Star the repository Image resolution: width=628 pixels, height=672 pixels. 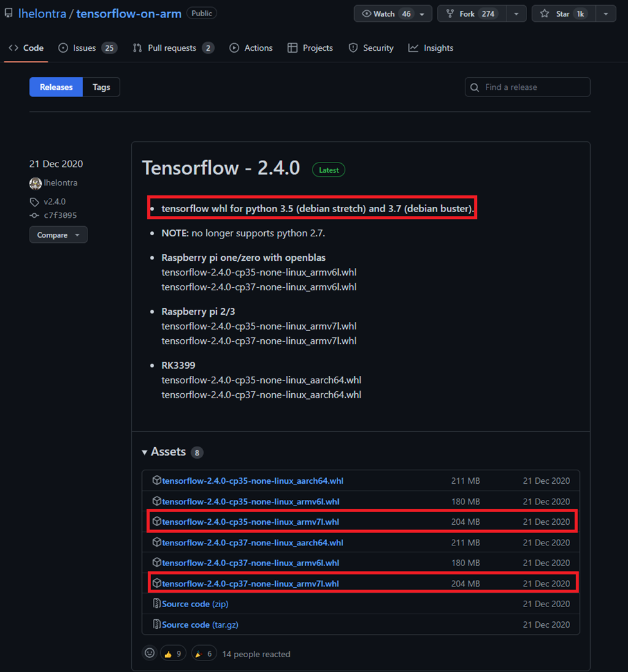tap(564, 13)
